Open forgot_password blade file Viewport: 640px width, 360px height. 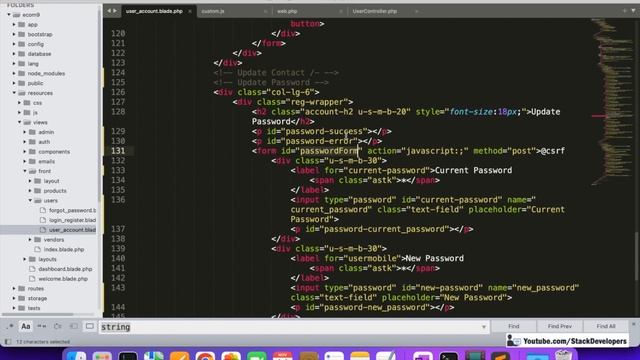point(72,210)
